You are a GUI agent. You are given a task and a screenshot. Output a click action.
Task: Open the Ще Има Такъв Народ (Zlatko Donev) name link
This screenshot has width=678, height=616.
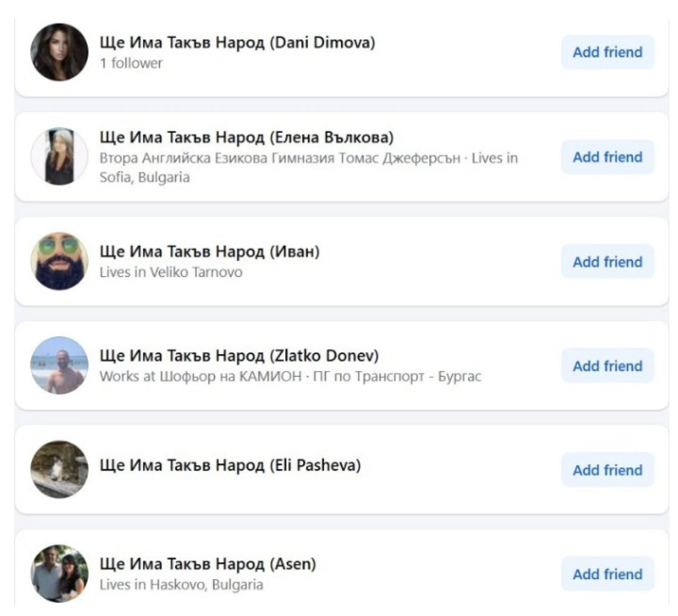tap(239, 356)
